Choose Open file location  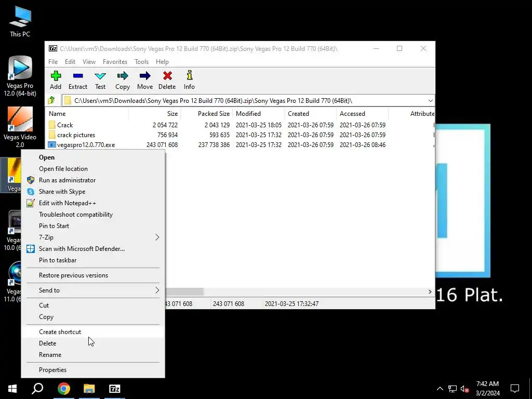click(x=93, y=169)
